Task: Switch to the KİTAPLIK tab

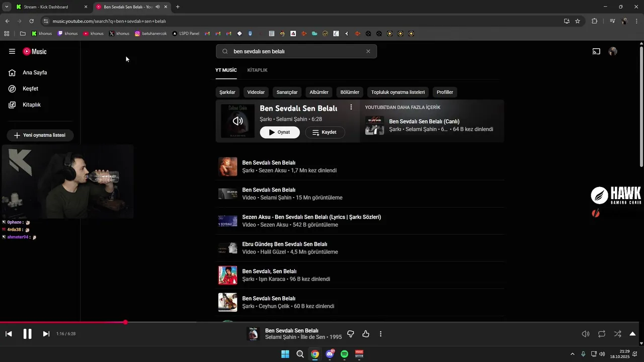Action: (x=257, y=70)
